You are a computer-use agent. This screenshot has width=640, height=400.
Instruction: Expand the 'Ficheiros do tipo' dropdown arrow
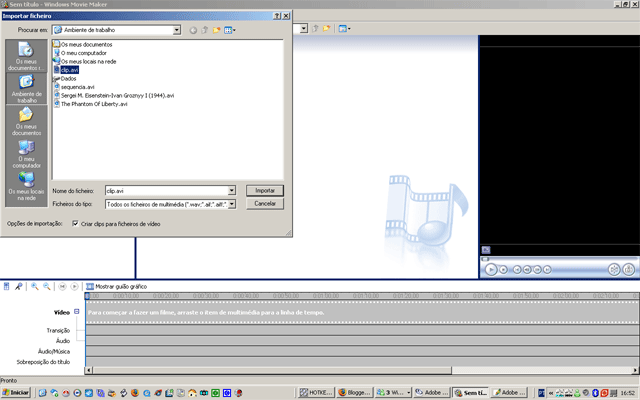(x=231, y=204)
